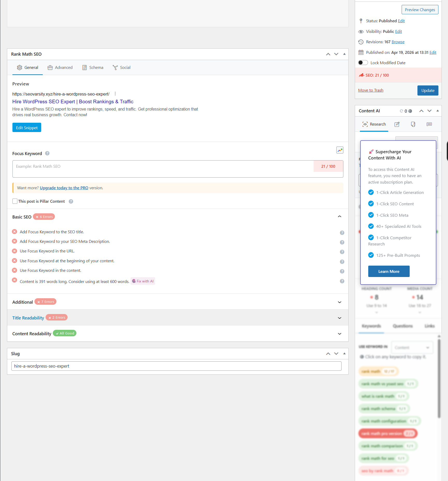
Task: Edit the Visibility setting
Action: 399,32
